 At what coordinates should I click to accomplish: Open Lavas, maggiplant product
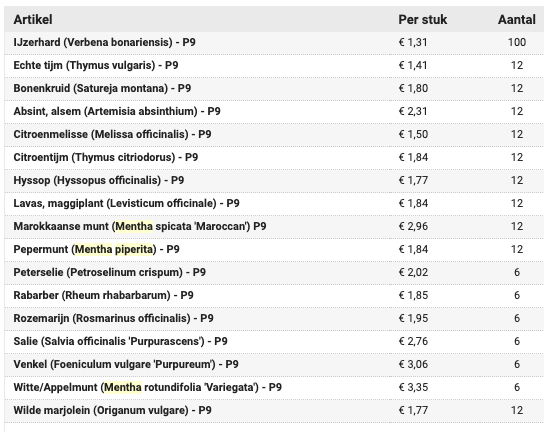tap(126, 203)
